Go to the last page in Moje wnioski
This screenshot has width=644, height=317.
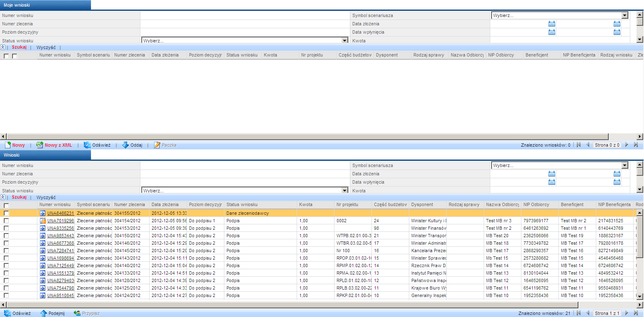click(x=636, y=145)
